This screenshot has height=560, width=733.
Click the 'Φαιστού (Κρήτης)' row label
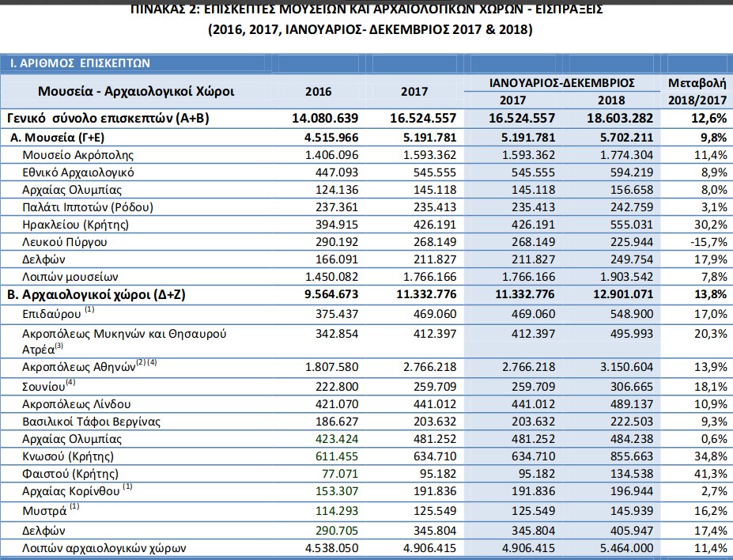pos(70,474)
